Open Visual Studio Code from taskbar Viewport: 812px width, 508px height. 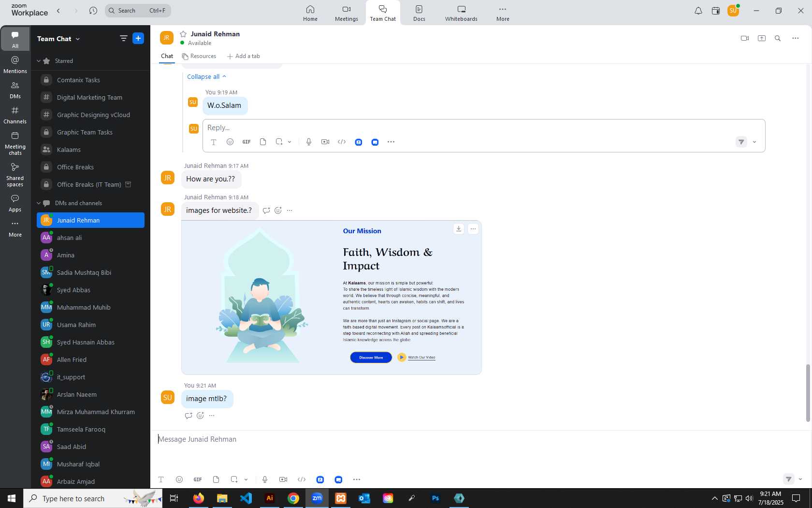[x=246, y=498]
